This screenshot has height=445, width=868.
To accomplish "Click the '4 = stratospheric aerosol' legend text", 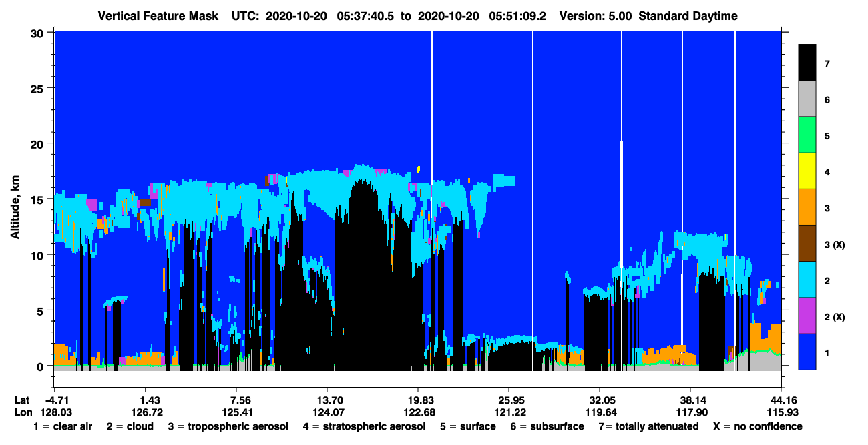I will pyautogui.click(x=364, y=426).
